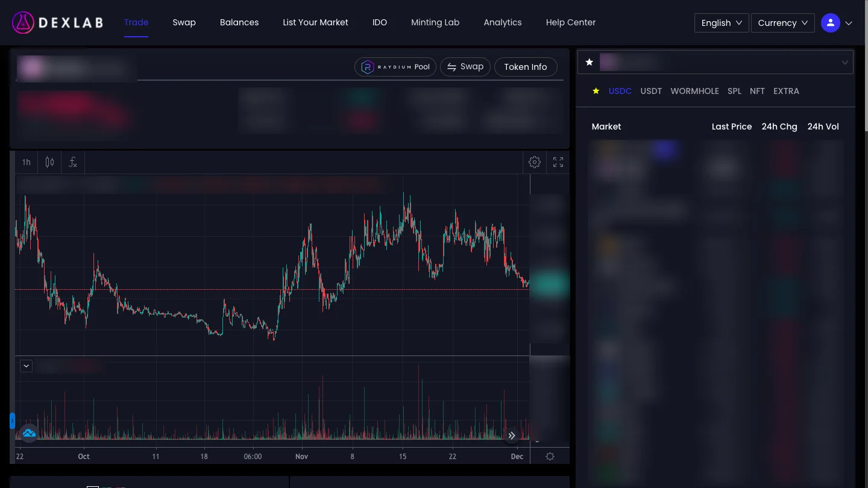The width and height of the screenshot is (868, 488).
Task: Open the 1h chart interval selector
Action: point(27,162)
